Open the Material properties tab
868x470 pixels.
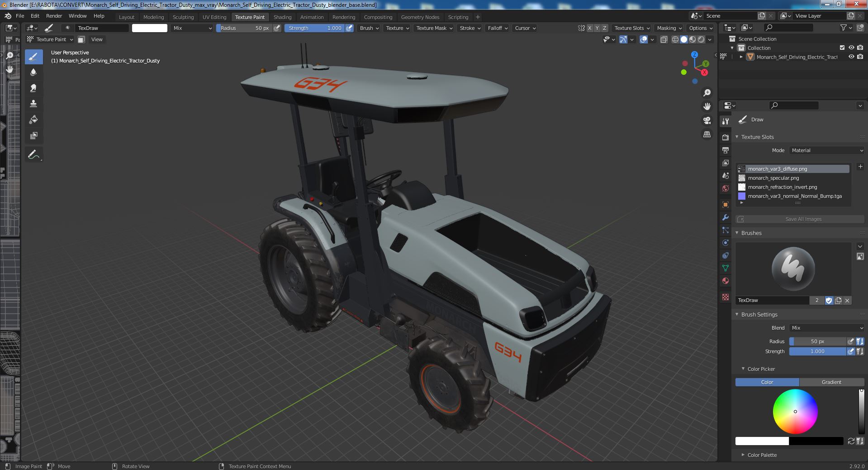726,281
